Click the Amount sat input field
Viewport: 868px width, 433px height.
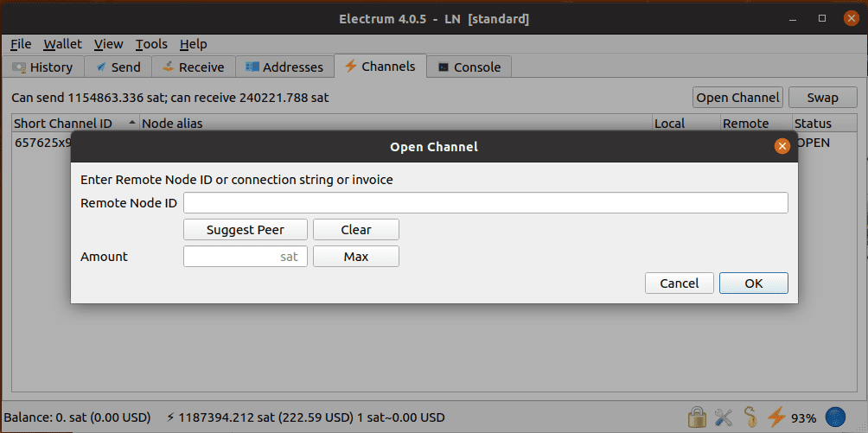(245, 257)
